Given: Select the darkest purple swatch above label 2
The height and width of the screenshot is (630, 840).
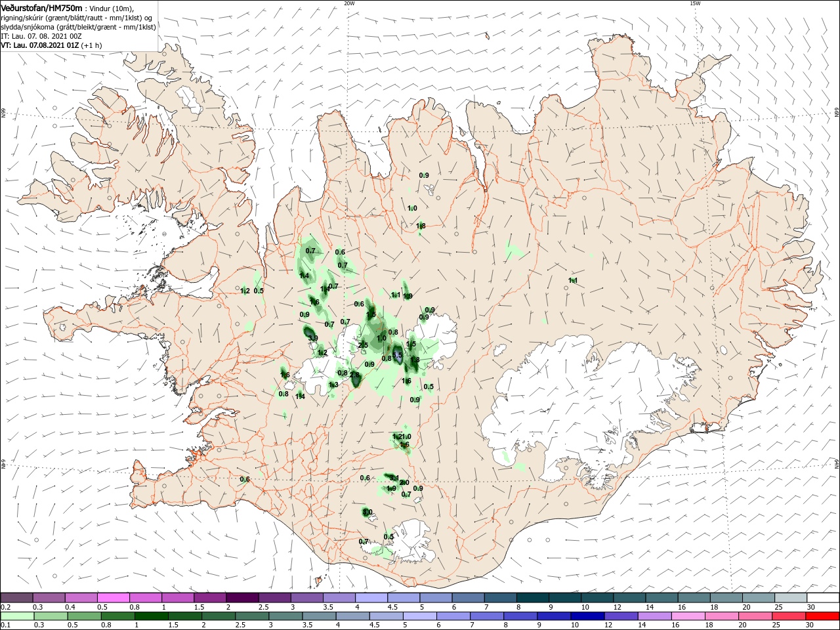Looking at the screenshot, I should (x=242, y=597).
